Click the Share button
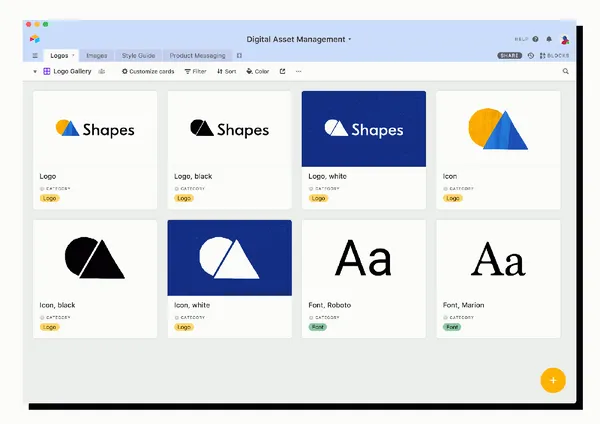600x424 pixels. pos(509,55)
